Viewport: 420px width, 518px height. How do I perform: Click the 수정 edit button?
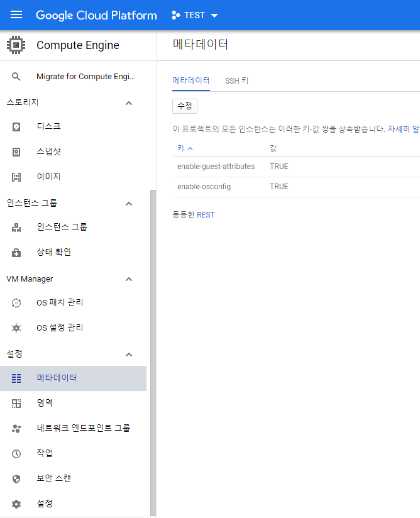185,106
